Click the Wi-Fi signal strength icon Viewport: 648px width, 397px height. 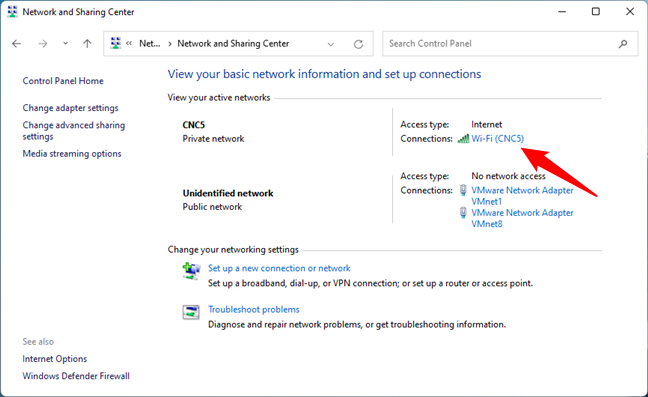(463, 139)
